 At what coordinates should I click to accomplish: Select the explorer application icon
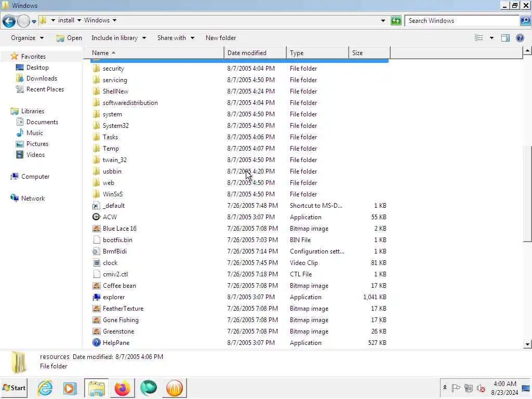pos(96,297)
